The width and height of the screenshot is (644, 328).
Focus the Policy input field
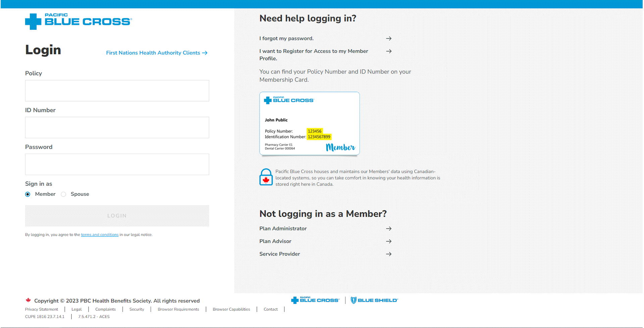point(117,91)
